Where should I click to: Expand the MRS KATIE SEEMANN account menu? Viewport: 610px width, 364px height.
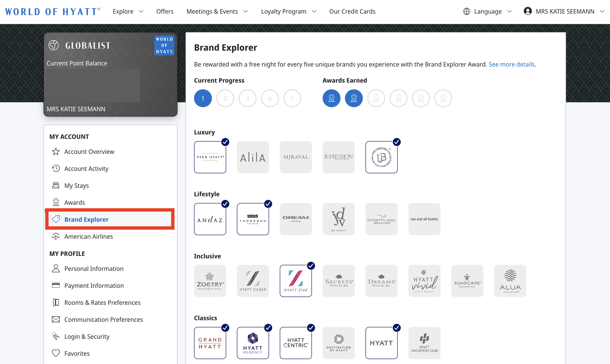pyautogui.click(x=564, y=12)
